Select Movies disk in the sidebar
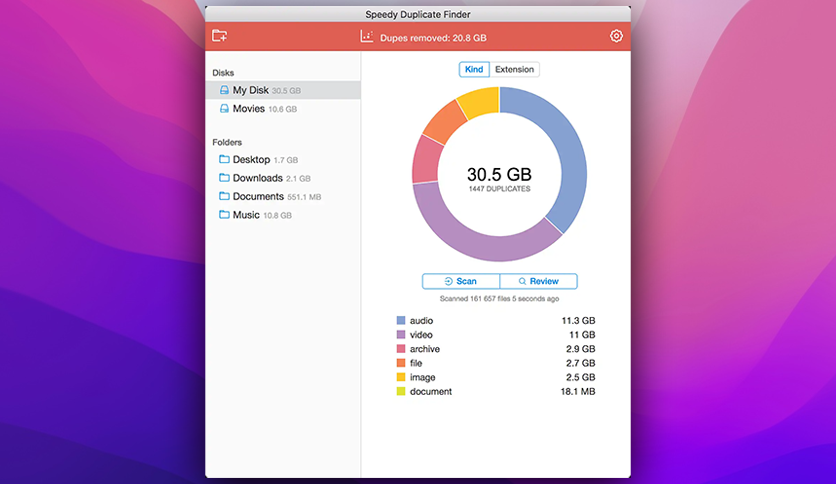The width and height of the screenshot is (836, 484). pos(283,109)
